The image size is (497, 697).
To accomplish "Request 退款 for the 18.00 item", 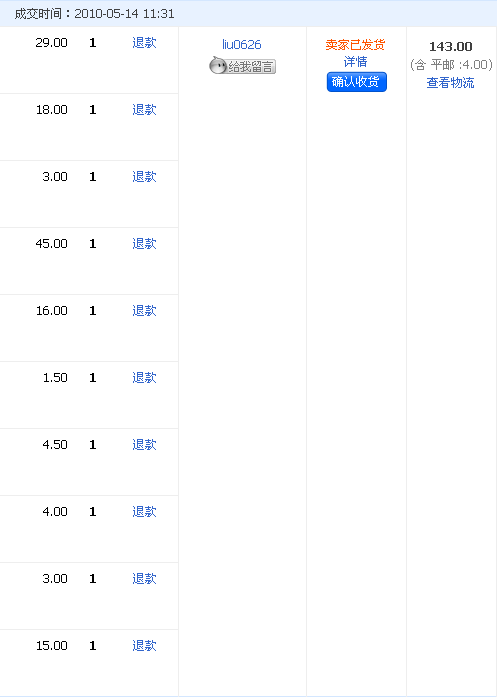I will click(x=144, y=110).
